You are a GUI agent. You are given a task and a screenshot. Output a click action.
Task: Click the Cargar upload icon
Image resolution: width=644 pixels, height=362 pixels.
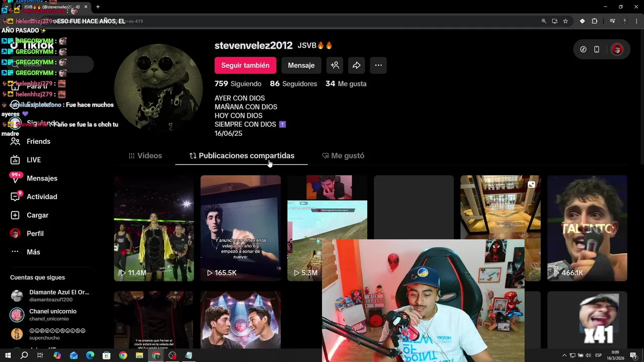(x=15, y=215)
